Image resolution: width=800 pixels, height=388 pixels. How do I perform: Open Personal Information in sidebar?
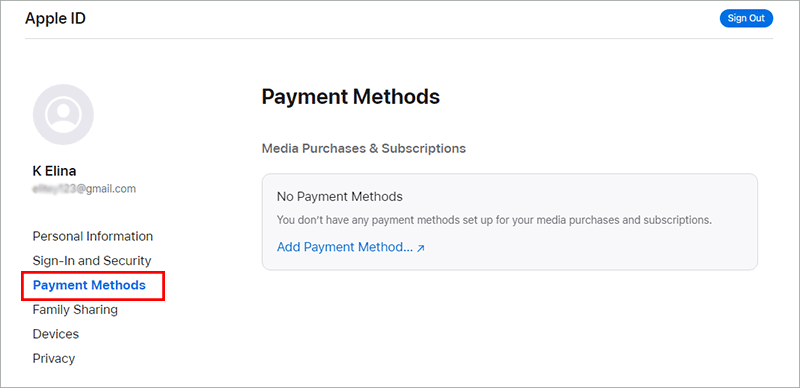[x=92, y=236]
